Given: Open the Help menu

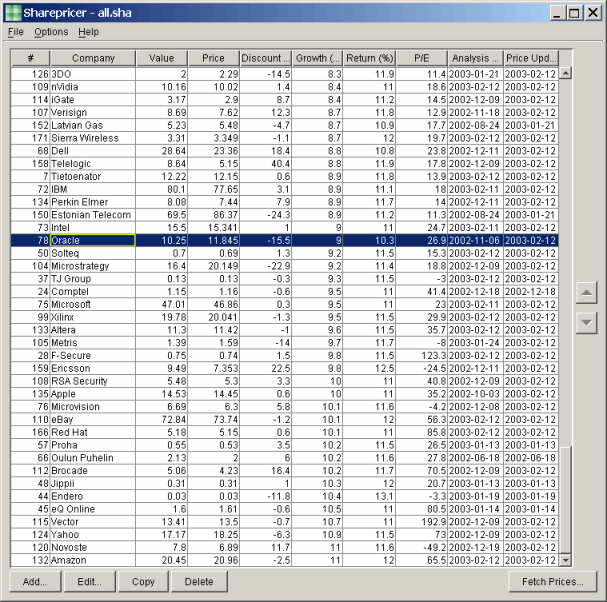Looking at the screenshot, I should click(x=89, y=32).
